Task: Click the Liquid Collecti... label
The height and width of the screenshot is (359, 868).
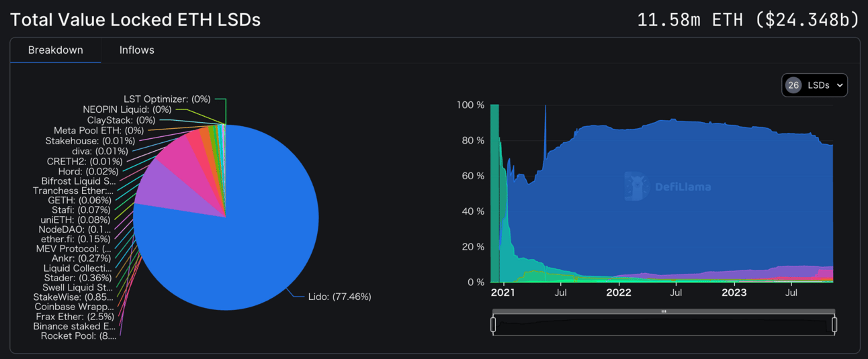Action: [78, 268]
